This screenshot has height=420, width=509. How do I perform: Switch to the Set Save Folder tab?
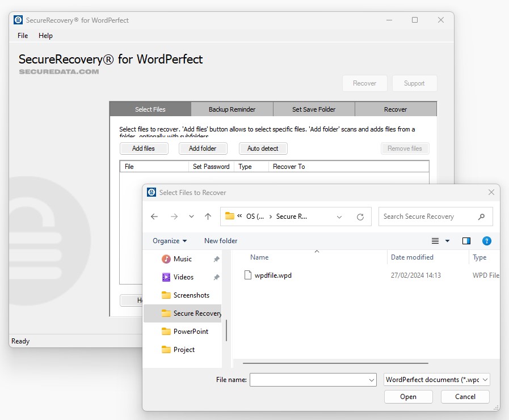[314, 109]
